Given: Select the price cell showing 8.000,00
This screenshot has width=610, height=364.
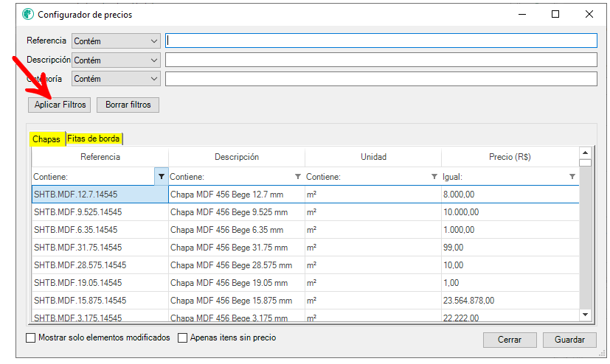Looking at the screenshot, I should [509, 195].
